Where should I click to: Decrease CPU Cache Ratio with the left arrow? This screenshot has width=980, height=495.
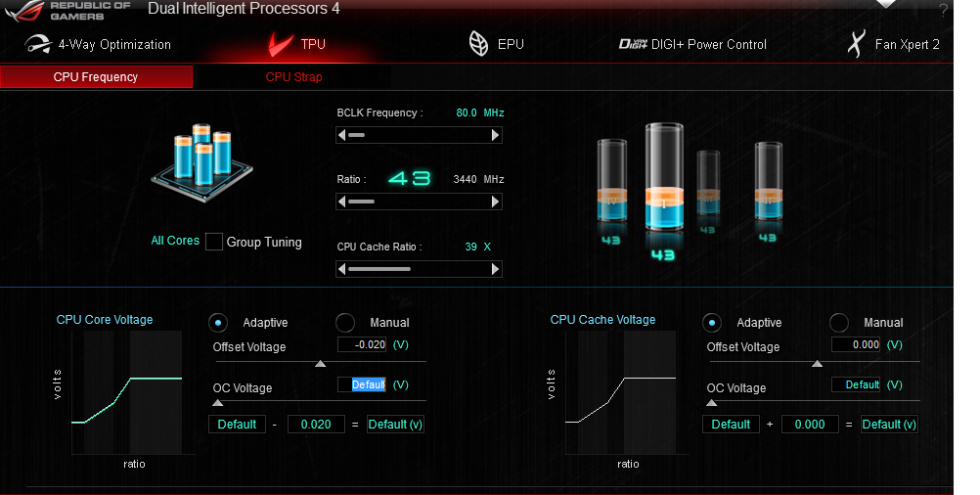[342, 269]
